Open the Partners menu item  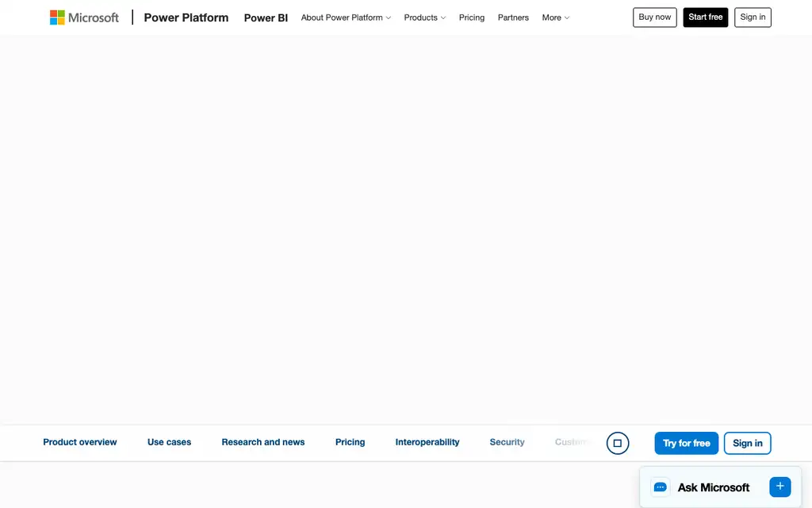click(513, 17)
